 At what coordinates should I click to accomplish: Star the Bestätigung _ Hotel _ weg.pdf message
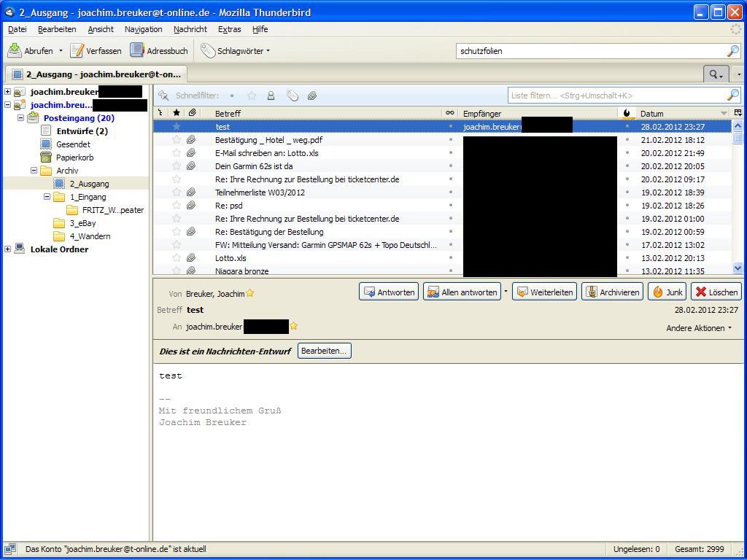click(177, 139)
